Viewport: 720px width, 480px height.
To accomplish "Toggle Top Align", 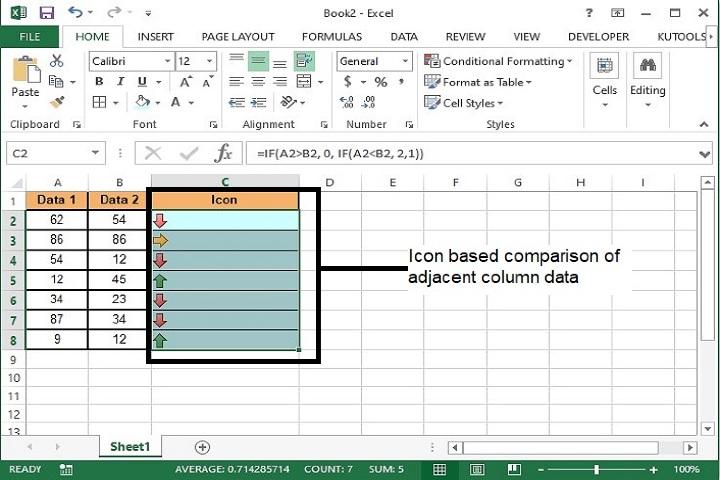I will coord(236,60).
